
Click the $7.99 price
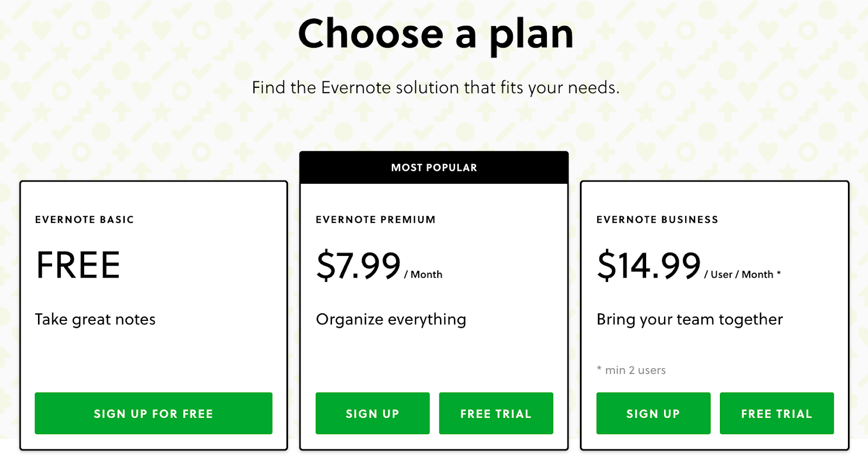coord(359,266)
